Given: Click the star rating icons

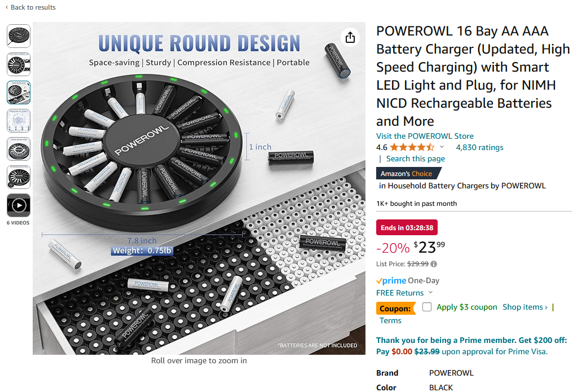Looking at the screenshot, I should coord(412,148).
